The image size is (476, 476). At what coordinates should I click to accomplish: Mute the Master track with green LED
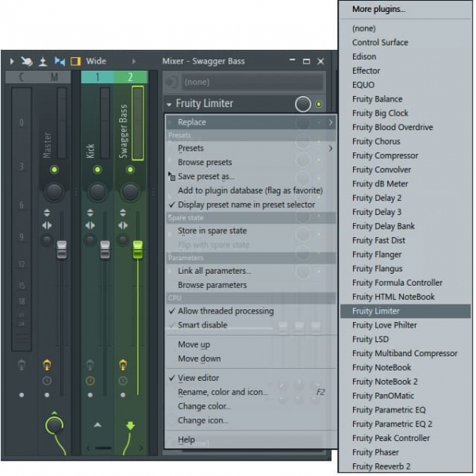coord(54,170)
